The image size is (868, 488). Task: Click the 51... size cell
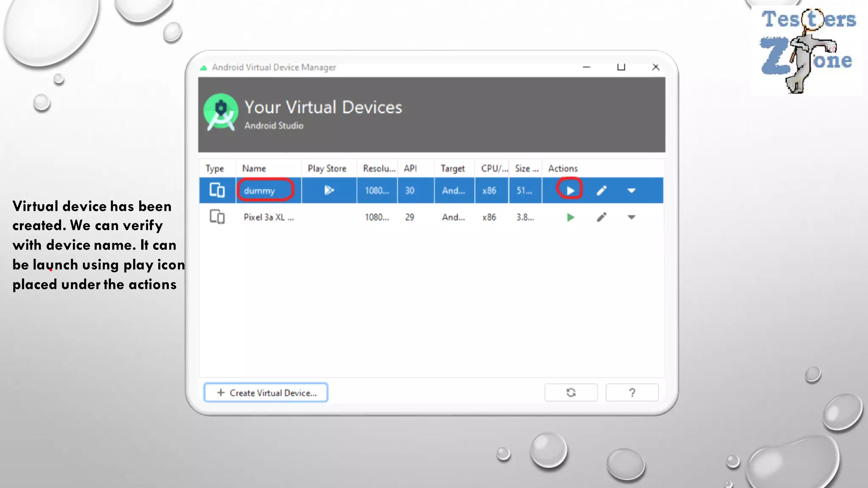click(x=524, y=191)
